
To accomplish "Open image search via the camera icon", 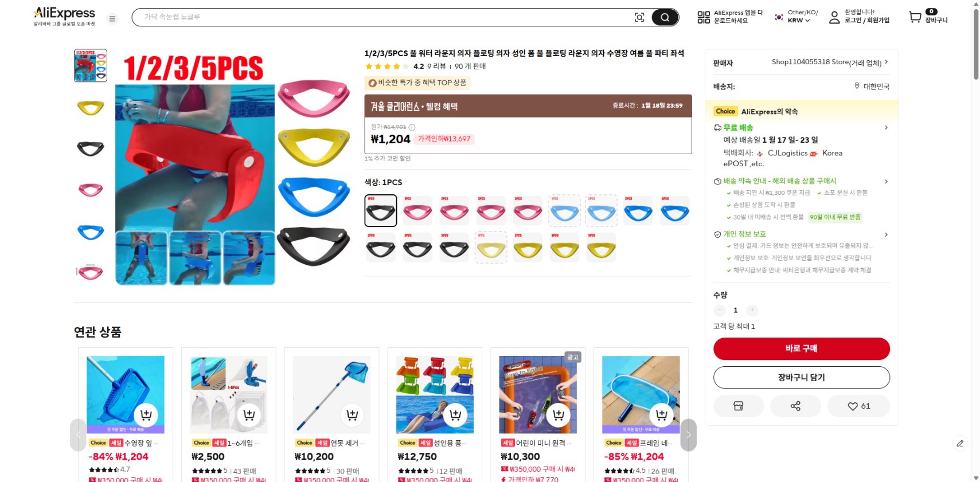I will point(639,17).
